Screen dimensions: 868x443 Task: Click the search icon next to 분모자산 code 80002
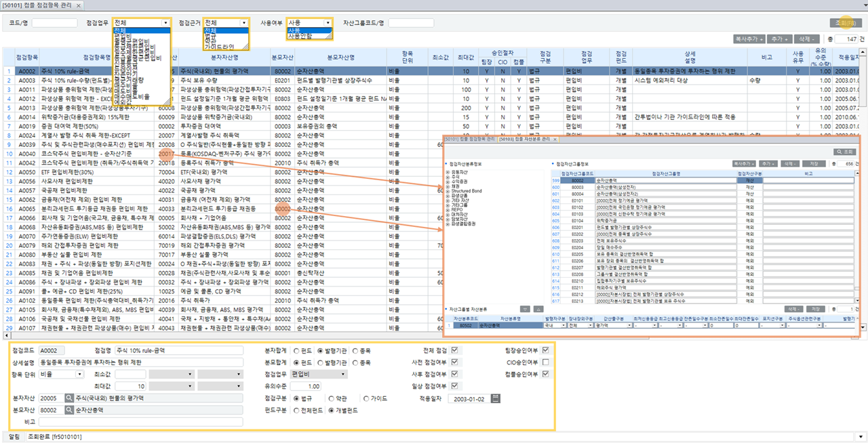click(x=68, y=410)
